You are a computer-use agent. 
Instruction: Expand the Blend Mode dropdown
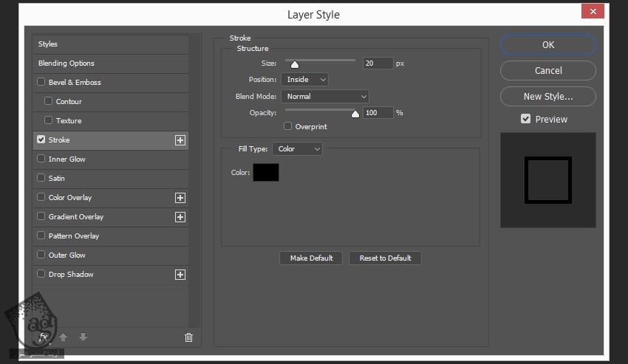tap(324, 97)
